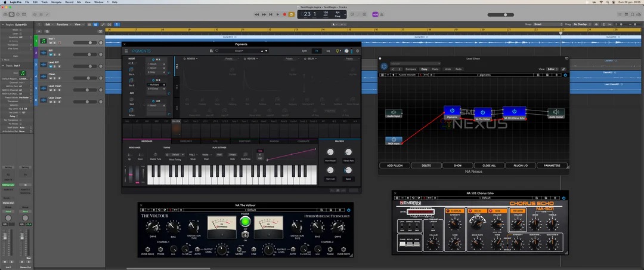Click DELETE in NA Nexus
Screen dimensions: 644x270
(x=426, y=165)
